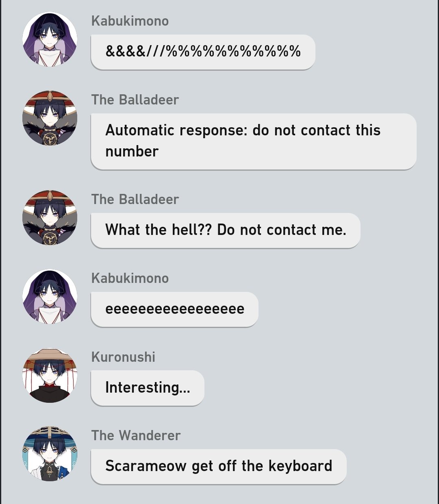The height and width of the screenshot is (504, 439).
Task: Select the 'Interesting...' message bubble
Action: [148, 388]
